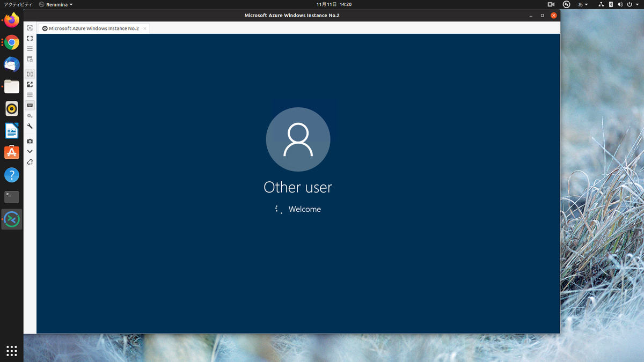Take a screenshot with the camera toolbar icon

pos(30,141)
